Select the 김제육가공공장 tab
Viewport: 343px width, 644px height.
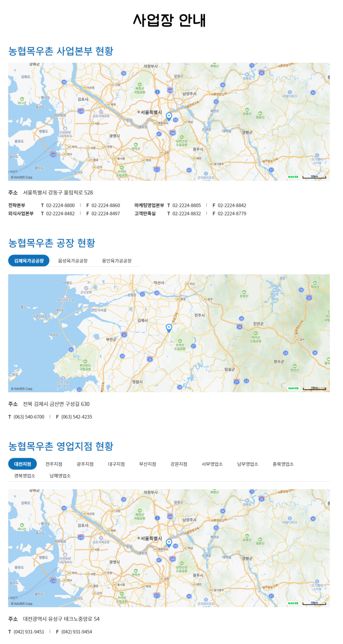point(29,260)
